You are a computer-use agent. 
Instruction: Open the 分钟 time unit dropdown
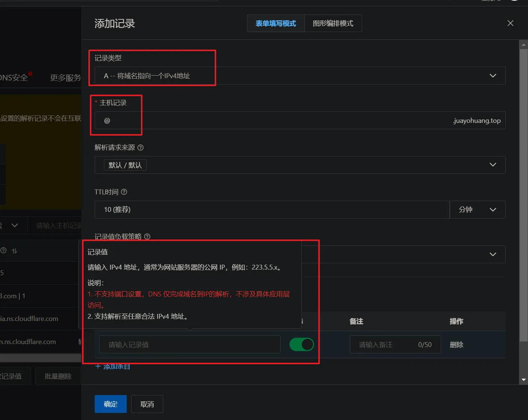(477, 210)
